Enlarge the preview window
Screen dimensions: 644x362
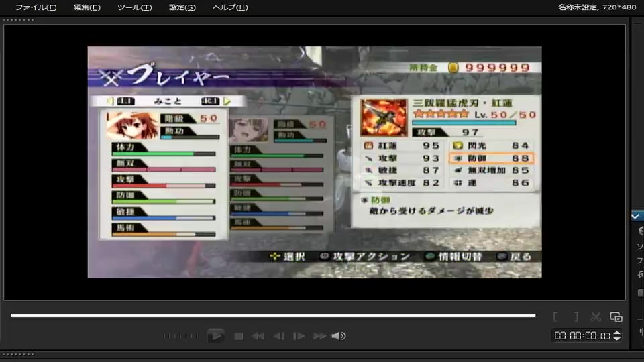(616, 316)
